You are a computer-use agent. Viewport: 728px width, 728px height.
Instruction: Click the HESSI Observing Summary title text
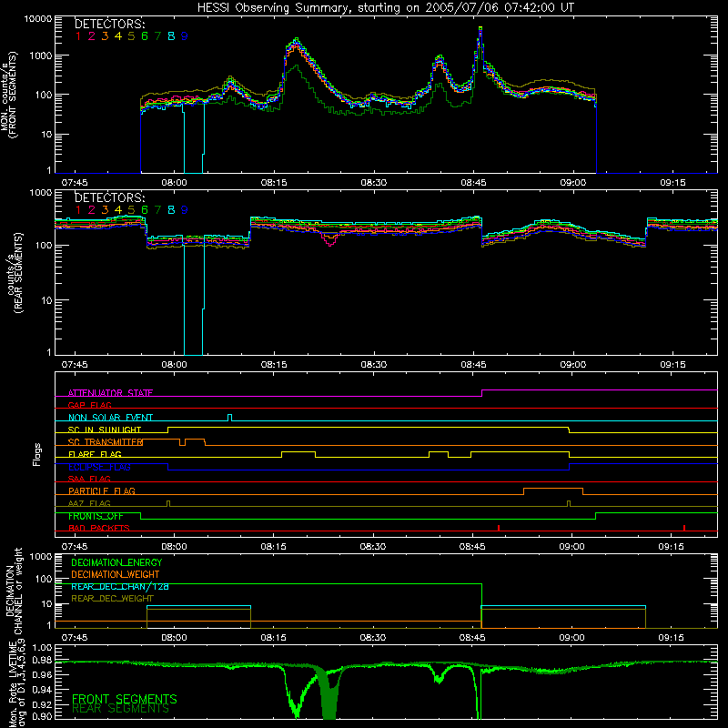coord(386,8)
